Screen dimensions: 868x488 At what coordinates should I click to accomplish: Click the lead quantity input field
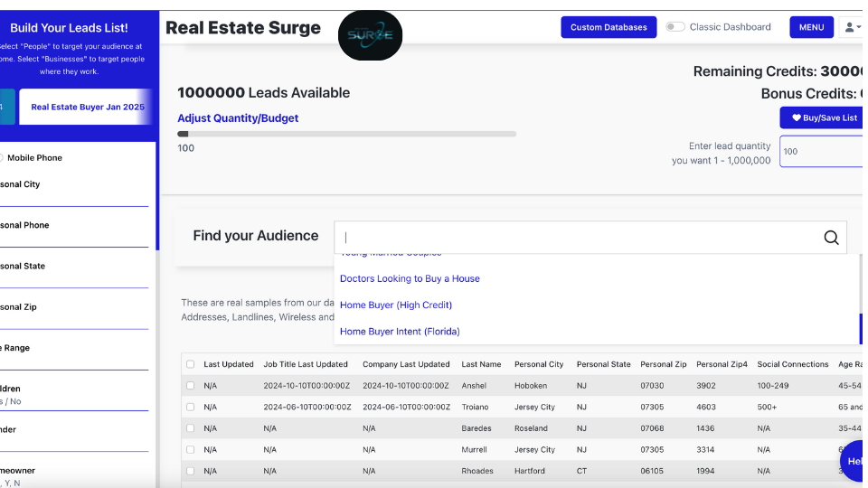[x=821, y=151]
